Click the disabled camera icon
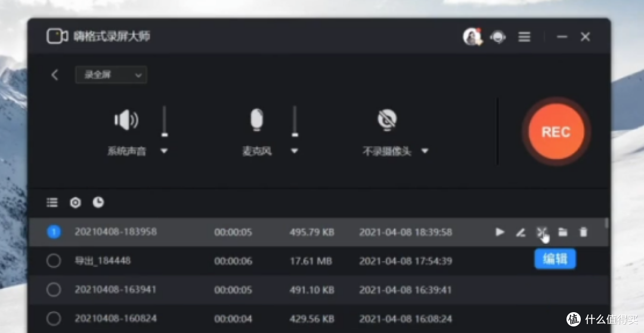The width and height of the screenshot is (644, 333). [x=387, y=120]
